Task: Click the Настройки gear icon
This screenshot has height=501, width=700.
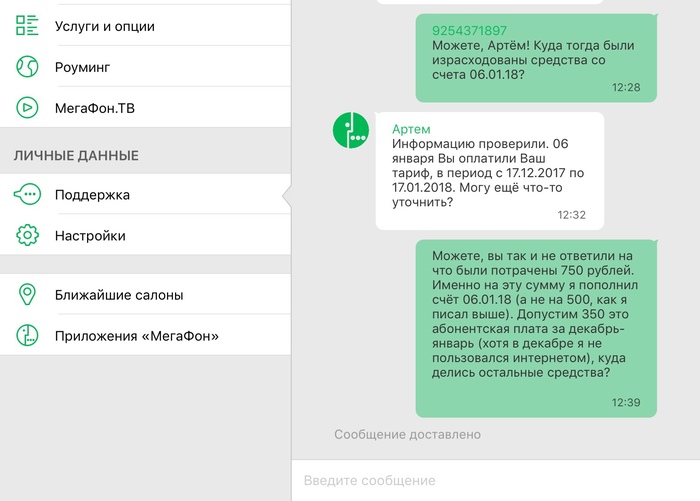Action: click(27, 236)
